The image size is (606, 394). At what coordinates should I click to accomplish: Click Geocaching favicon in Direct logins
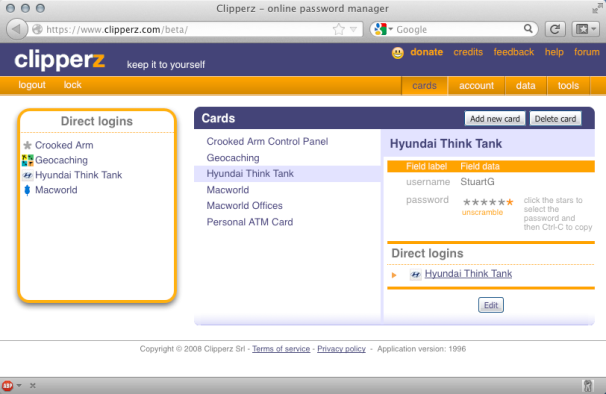[x=27, y=160]
